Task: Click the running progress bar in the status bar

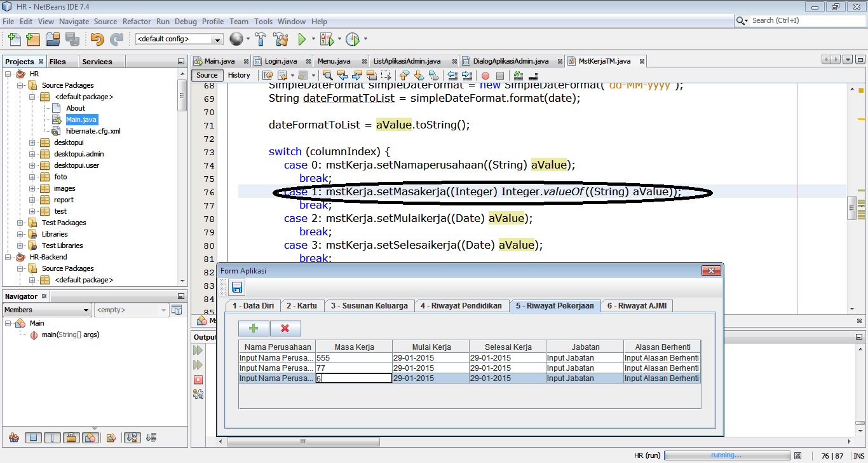Action: 727,455
